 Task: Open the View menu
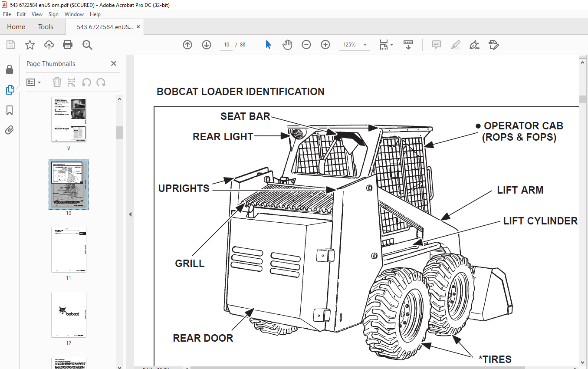[37, 14]
